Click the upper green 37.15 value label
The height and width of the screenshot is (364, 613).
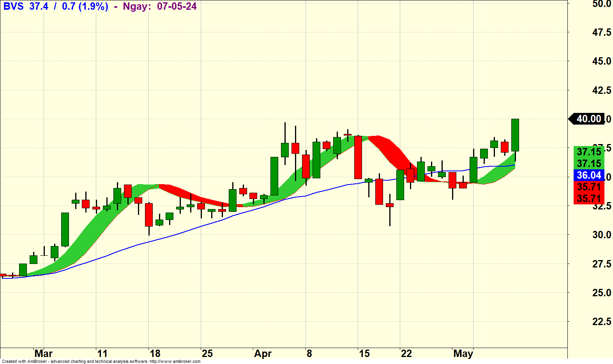point(589,152)
